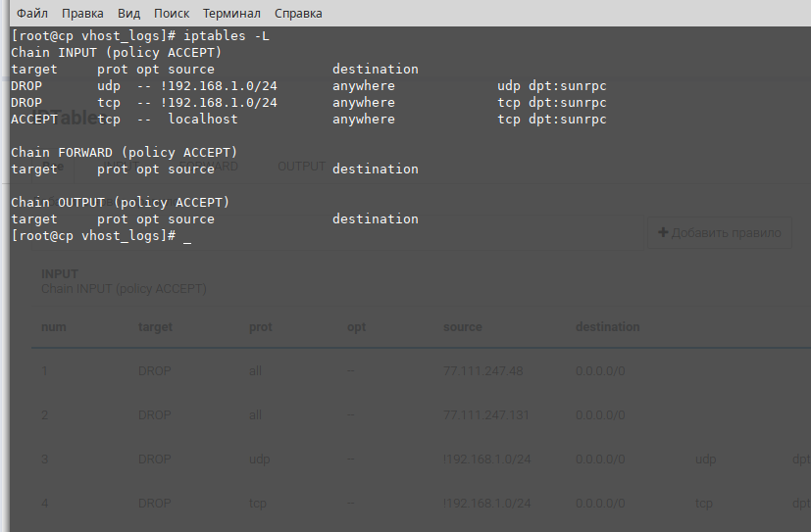This screenshot has width=811, height=532.
Task: Select the row with source 77.111.247.131
Action: 486,415
